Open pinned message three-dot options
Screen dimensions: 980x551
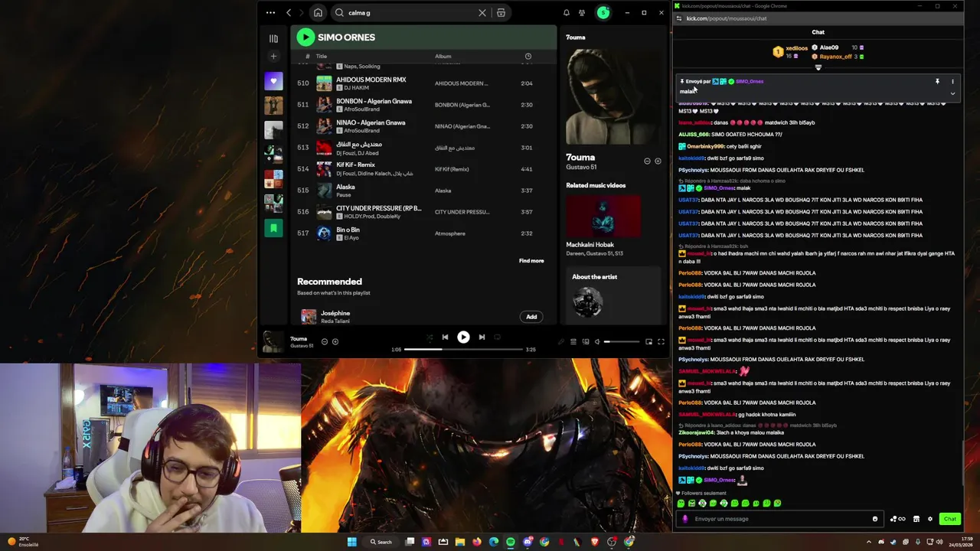[952, 81]
